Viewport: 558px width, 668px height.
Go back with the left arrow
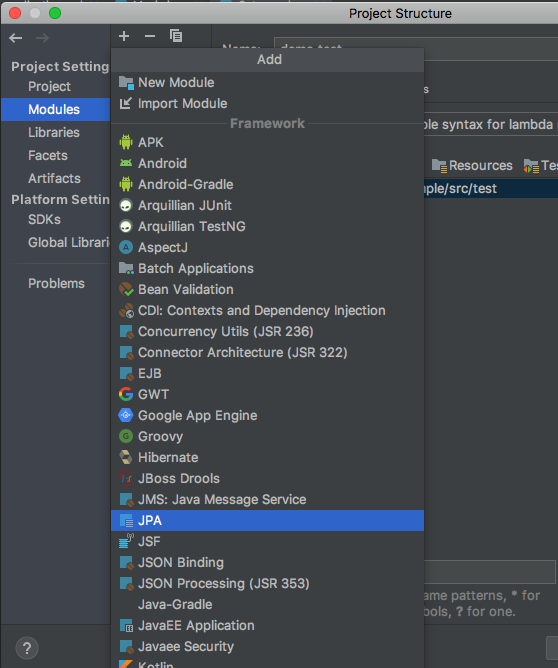point(16,38)
